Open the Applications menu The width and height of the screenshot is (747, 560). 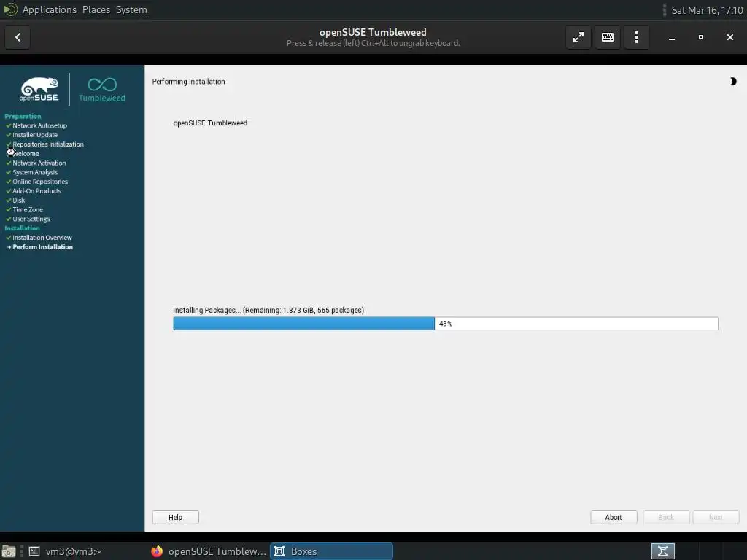[x=49, y=9]
